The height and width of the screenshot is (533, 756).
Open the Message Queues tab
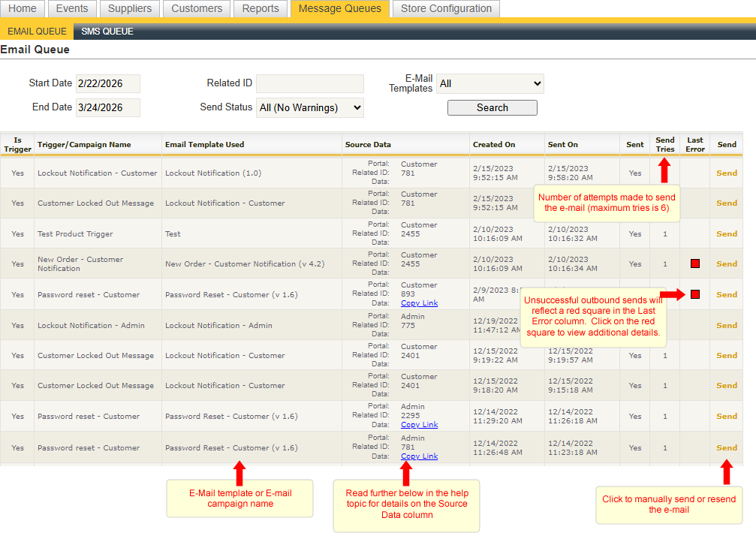point(339,8)
